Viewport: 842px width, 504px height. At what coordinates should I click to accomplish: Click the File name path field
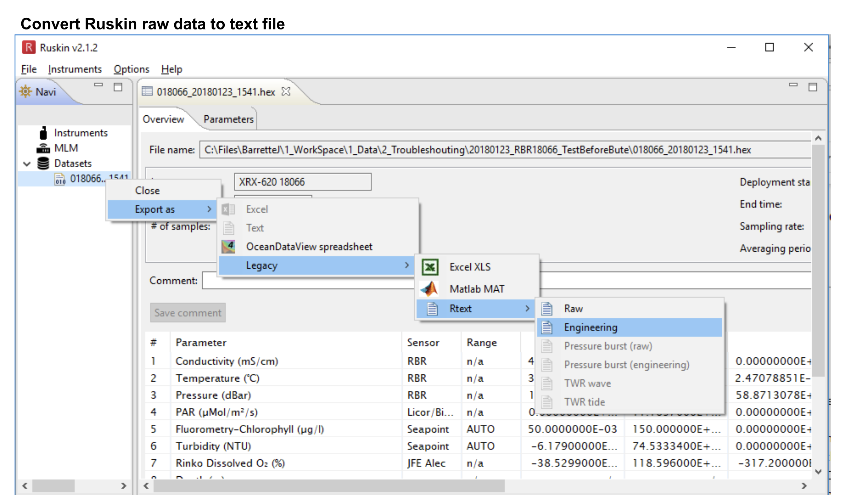point(505,150)
